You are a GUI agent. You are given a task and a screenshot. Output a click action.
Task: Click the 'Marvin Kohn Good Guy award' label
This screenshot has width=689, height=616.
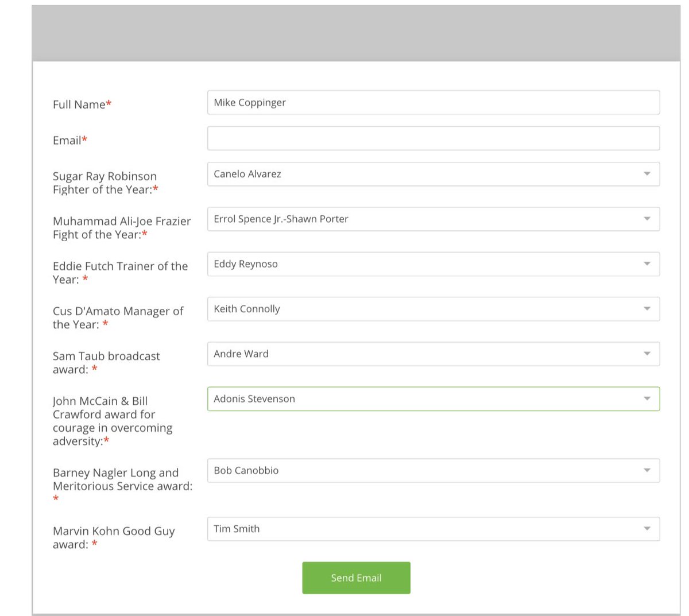pyautogui.click(x=114, y=538)
